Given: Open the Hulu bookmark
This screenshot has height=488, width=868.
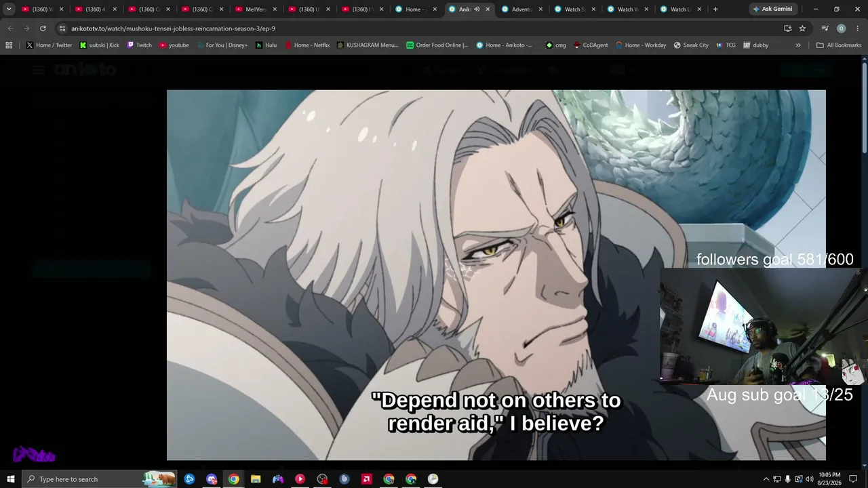Looking at the screenshot, I should [x=266, y=45].
